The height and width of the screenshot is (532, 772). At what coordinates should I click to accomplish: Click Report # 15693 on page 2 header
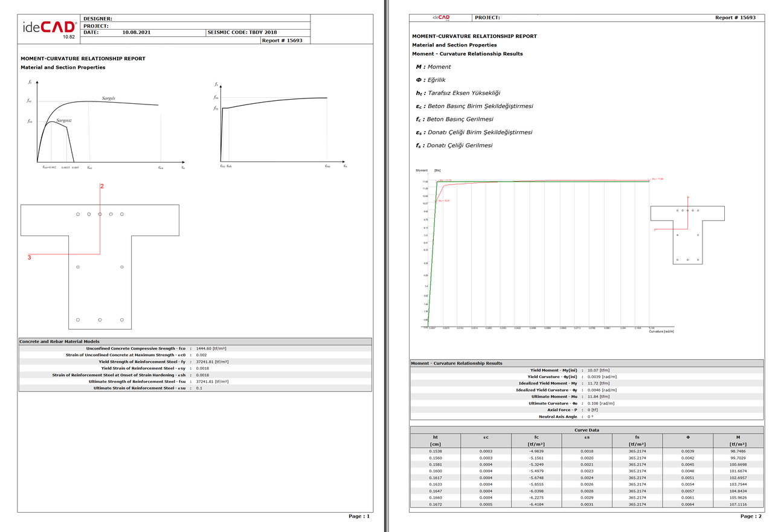click(x=735, y=18)
